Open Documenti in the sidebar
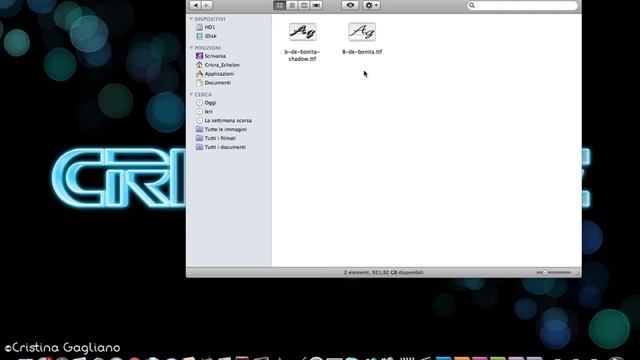640x360 pixels. pyautogui.click(x=213, y=83)
